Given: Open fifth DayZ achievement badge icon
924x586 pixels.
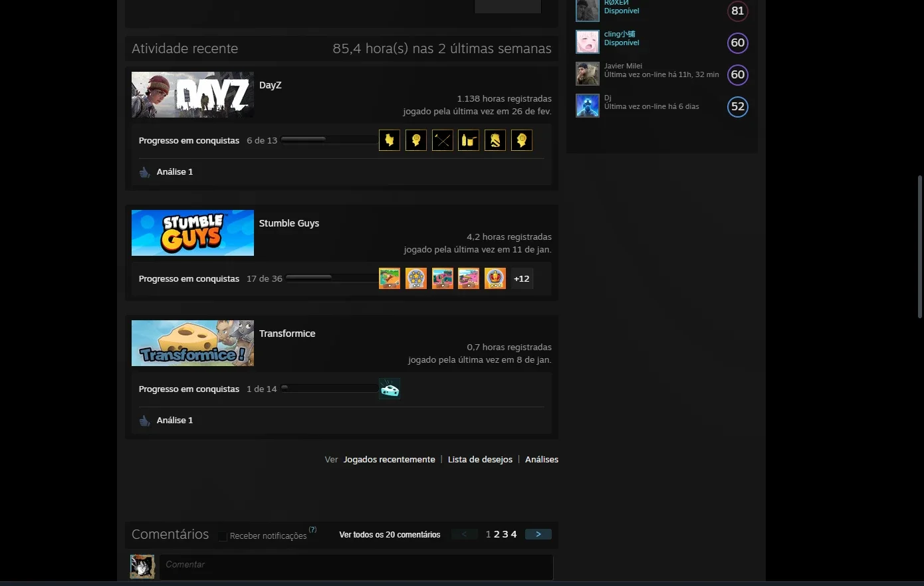Looking at the screenshot, I should [x=495, y=140].
